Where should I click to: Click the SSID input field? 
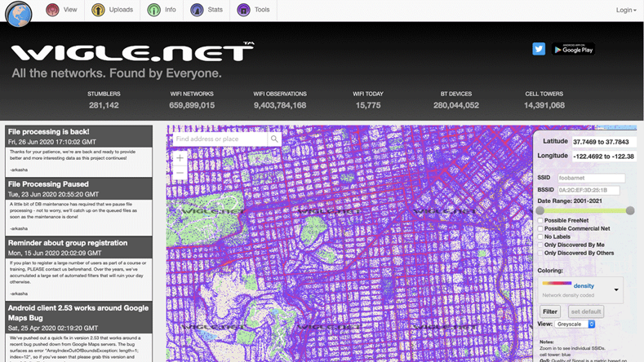point(592,178)
